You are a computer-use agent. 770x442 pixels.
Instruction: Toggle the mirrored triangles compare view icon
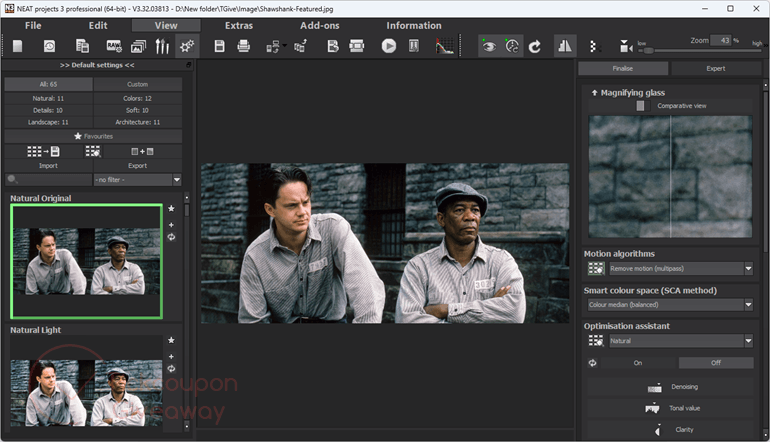click(x=565, y=46)
